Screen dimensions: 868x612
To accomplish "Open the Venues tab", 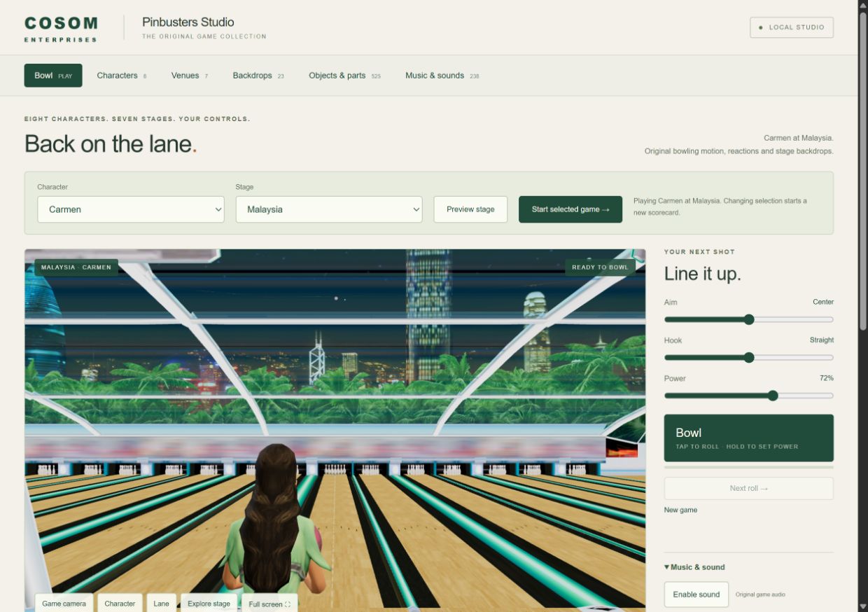I will tap(189, 76).
